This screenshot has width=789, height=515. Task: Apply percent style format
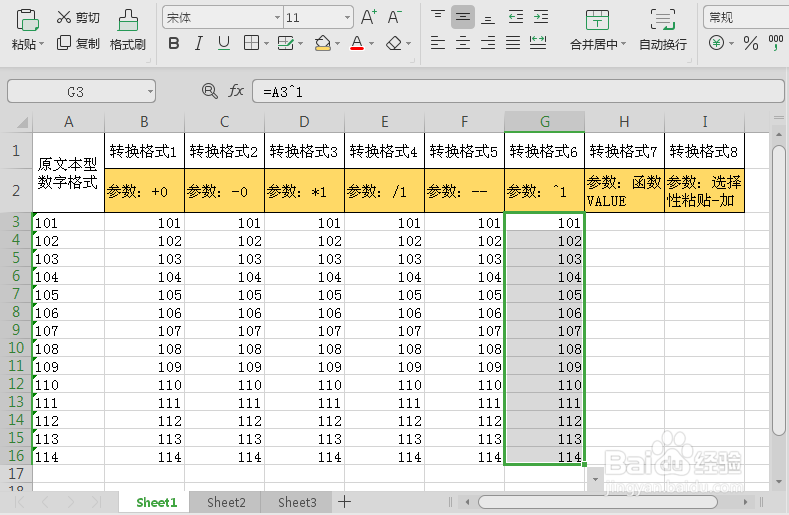click(751, 43)
